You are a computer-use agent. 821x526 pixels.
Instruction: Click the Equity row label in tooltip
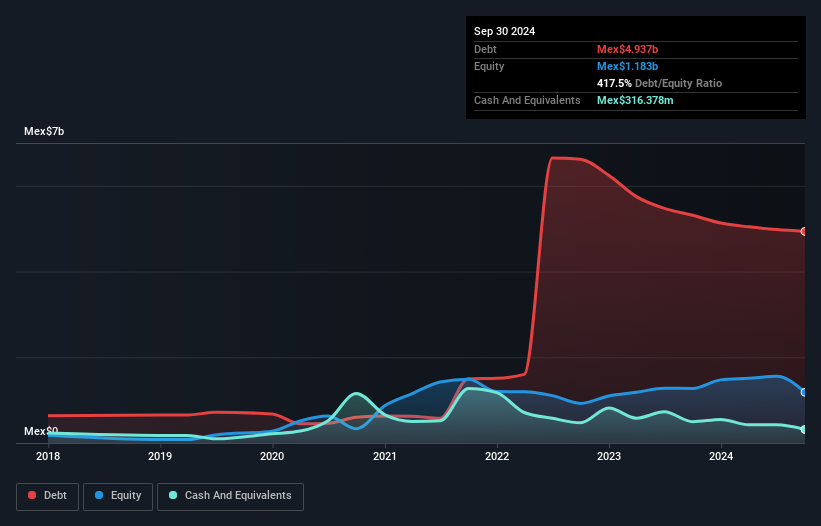coord(489,66)
